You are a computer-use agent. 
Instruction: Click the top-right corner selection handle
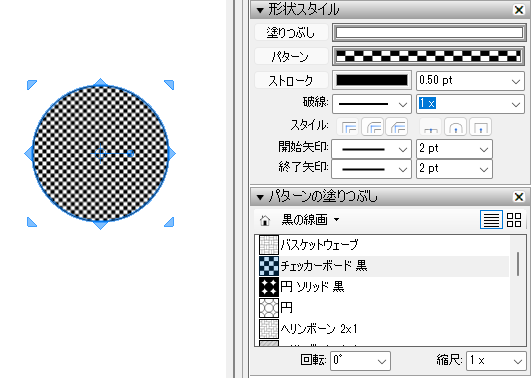(x=169, y=85)
